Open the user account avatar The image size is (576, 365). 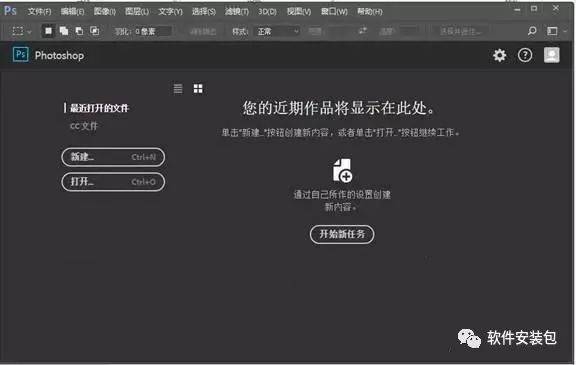point(551,55)
